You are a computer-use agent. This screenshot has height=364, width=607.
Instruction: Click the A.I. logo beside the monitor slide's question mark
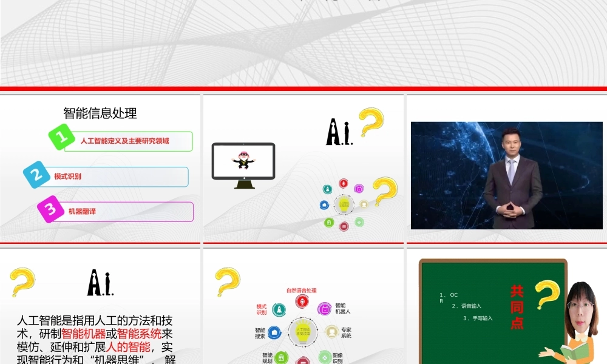pyautogui.click(x=339, y=132)
